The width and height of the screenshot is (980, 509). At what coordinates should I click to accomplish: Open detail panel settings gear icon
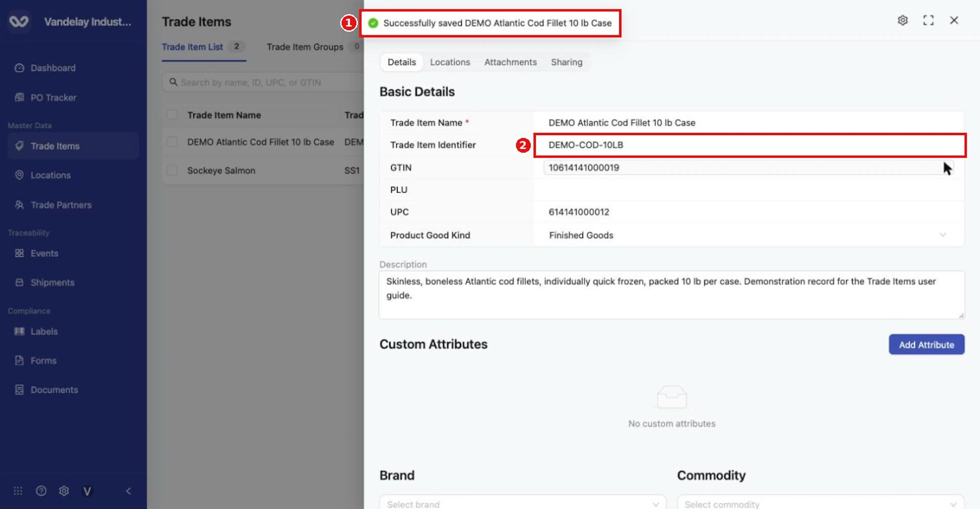click(903, 20)
